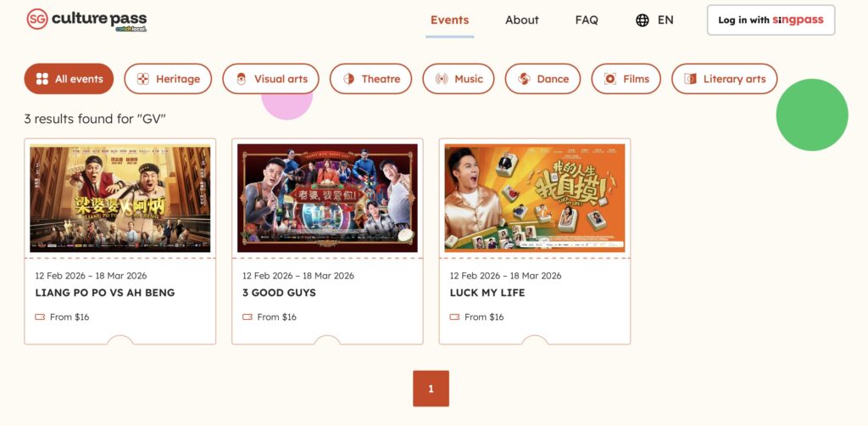Image resolution: width=868 pixels, height=426 pixels.
Task: Open the LIANG PO PO VS AH BENG title
Action: pos(104,293)
